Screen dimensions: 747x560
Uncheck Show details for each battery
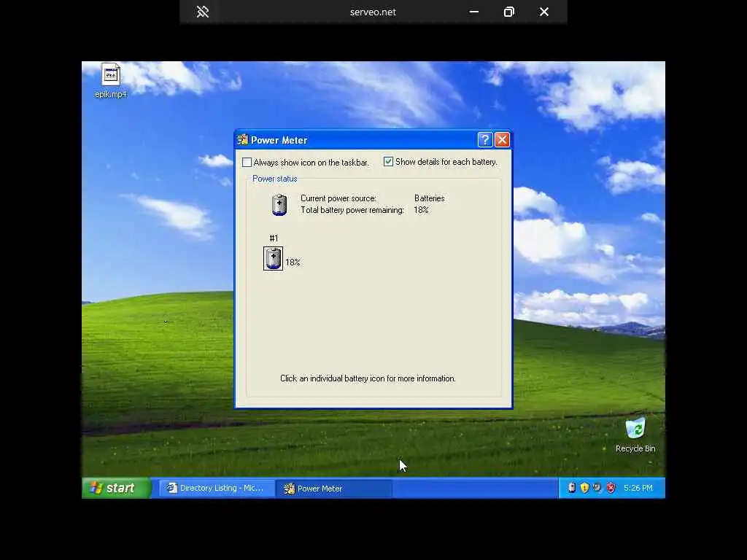coord(388,162)
